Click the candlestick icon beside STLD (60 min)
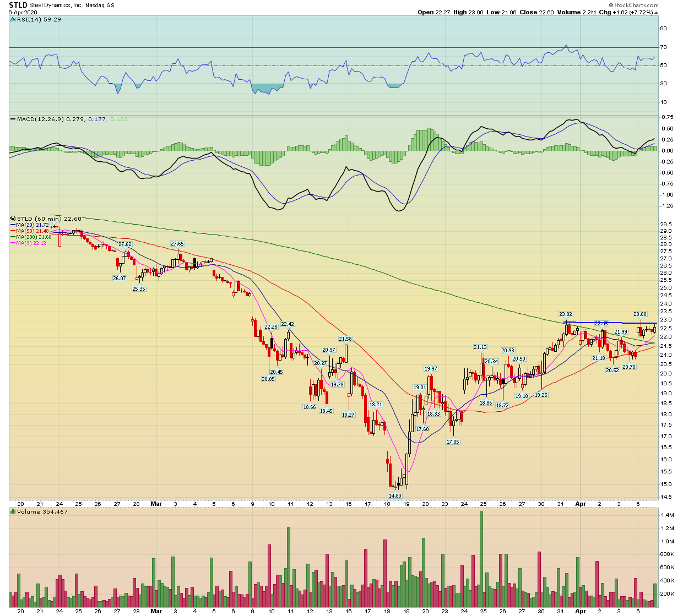The height and width of the screenshot is (616, 683). coord(13,219)
